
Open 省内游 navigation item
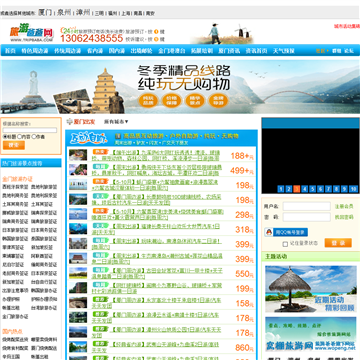click(x=95, y=51)
